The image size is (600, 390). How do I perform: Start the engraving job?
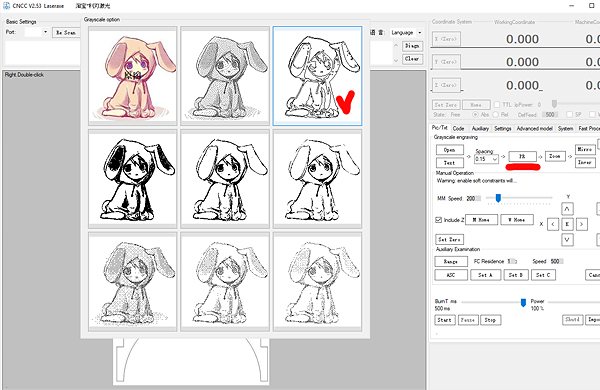pos(445,320)
